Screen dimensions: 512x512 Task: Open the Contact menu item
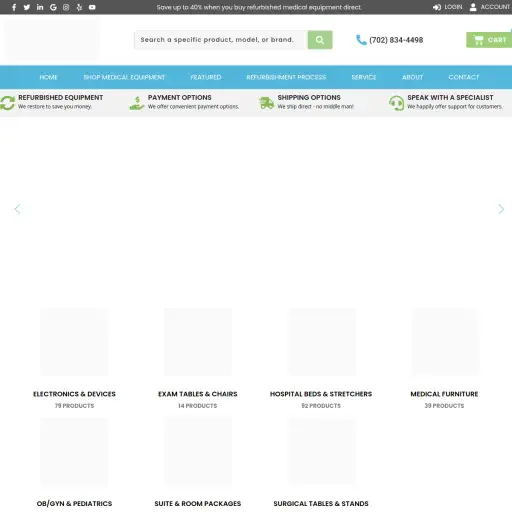(x=464, y=77)
